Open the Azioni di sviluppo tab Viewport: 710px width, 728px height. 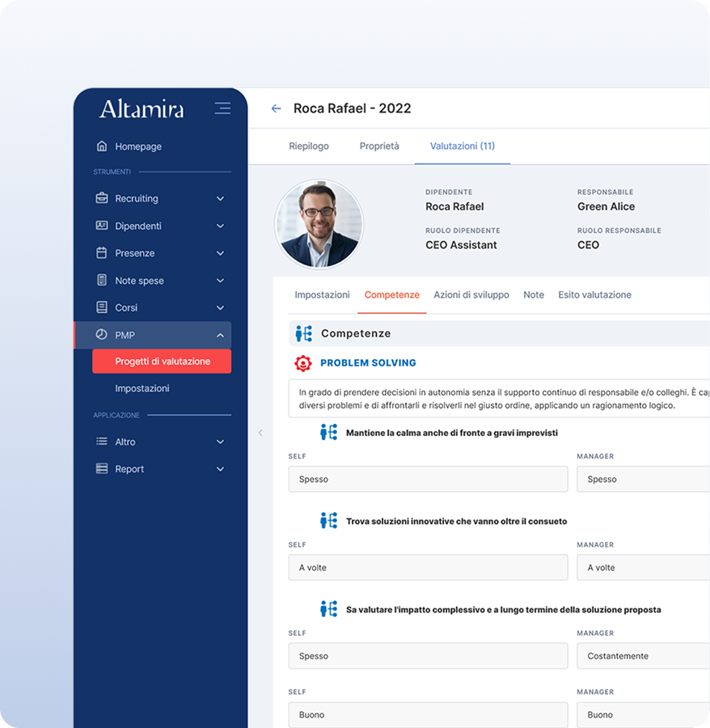coord(471,295)
